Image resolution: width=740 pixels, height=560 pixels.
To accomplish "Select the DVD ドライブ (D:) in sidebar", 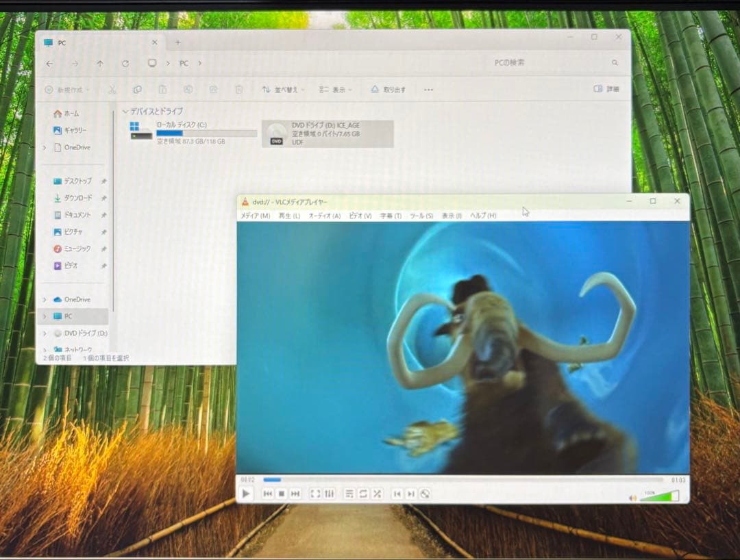I will [x=81, y=333].
